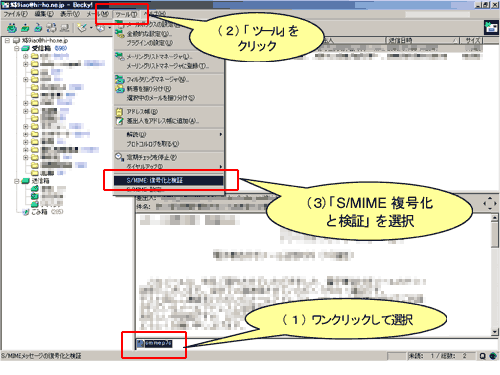Collapse the 送信箱 outbox tree node
This screenshot has width=500, height=375.
tap(16, 181)
